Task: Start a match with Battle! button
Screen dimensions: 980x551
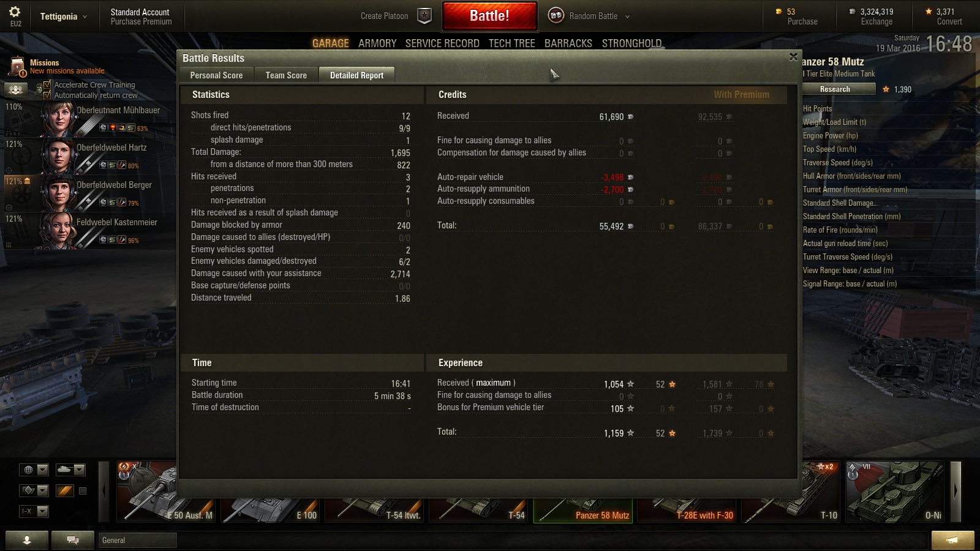Action: [x=489, y=16]
